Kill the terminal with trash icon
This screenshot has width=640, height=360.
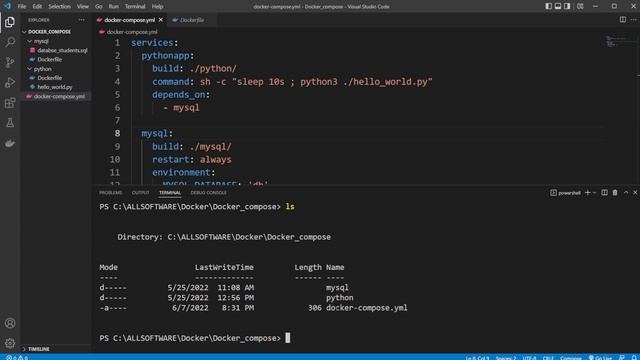(x=615, y=193)
